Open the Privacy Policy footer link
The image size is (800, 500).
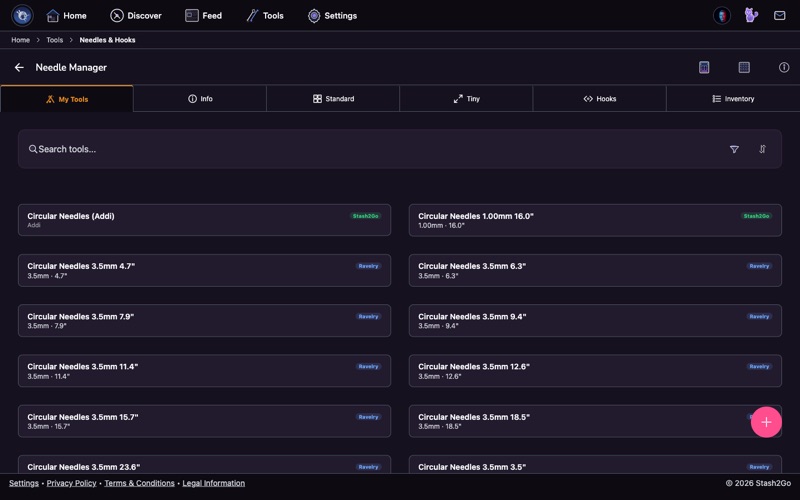(x=71, y=483)
